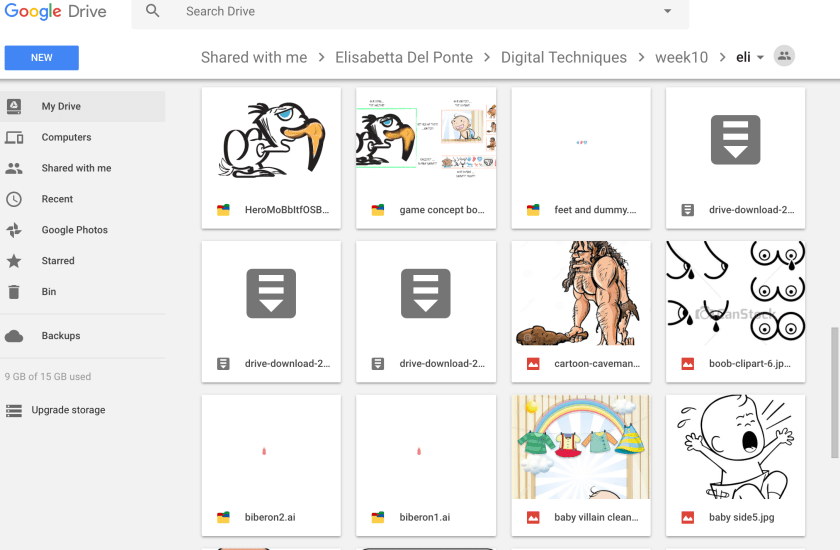Click the Recent clock icon
Image resolution: width=840 pixels, height=550 pixels.
point(14,199)
